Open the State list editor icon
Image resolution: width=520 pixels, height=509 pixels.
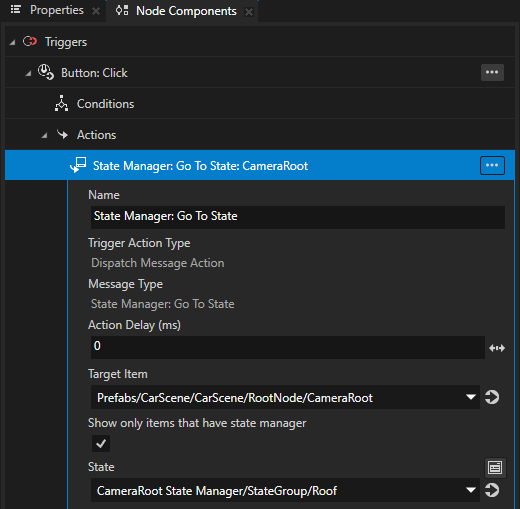pyautogui.click(x=495, y=467)
